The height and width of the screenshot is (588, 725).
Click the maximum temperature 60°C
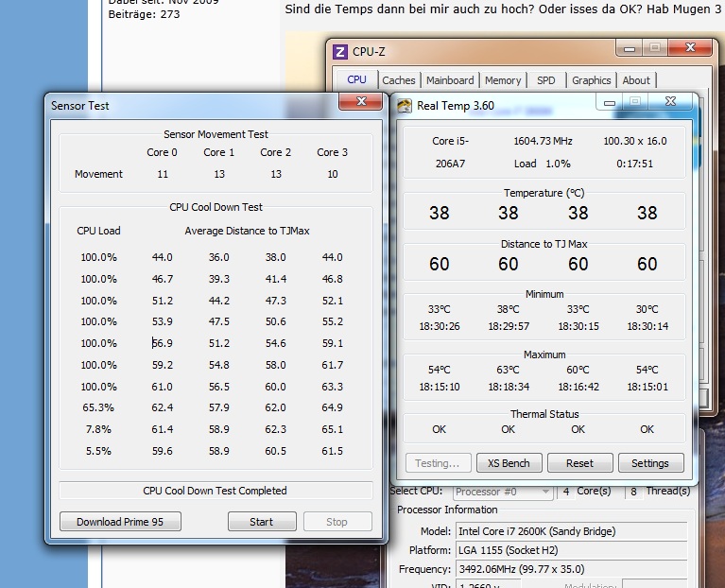click(578, 370)
